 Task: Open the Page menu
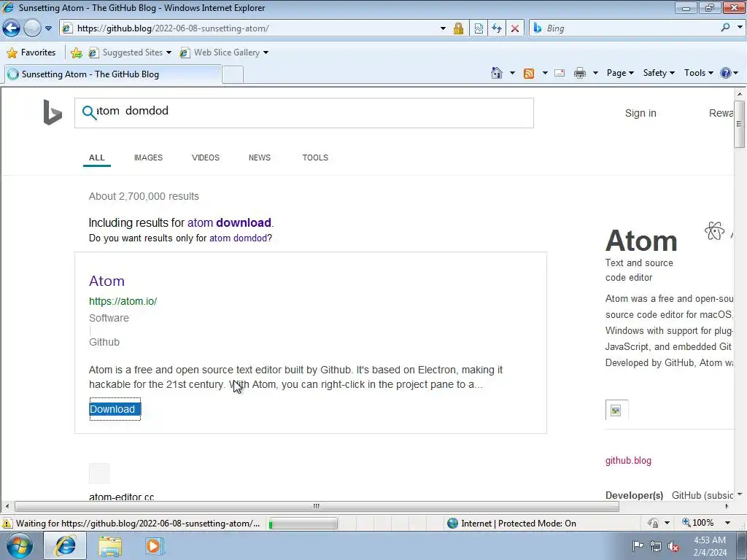pyautogui.click(x=620, y=73)
